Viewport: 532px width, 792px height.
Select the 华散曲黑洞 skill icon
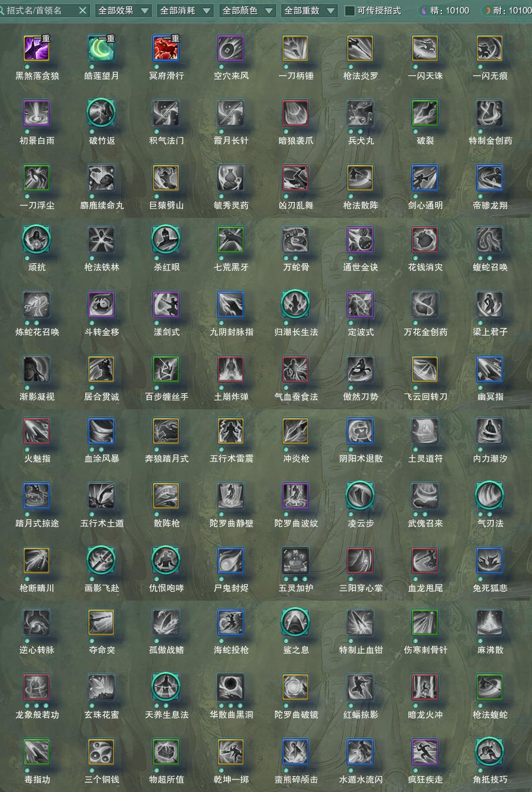231,687
